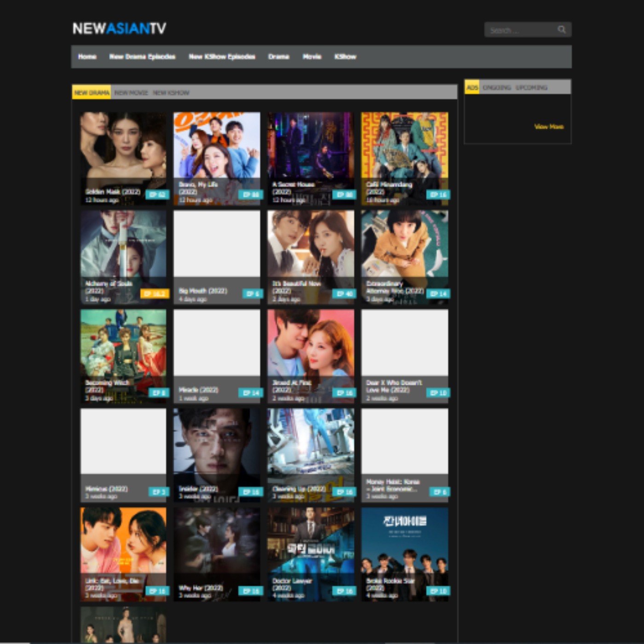Image resolution: width=644 pixels, height=644 pixels.
Task: Click the View More link
Action: coord(549,126)
